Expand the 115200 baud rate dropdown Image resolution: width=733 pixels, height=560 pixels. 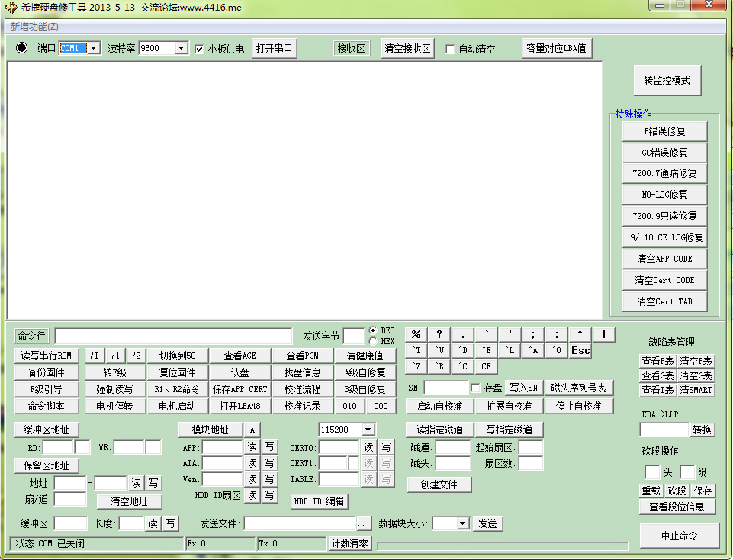[x=368, y=430]
